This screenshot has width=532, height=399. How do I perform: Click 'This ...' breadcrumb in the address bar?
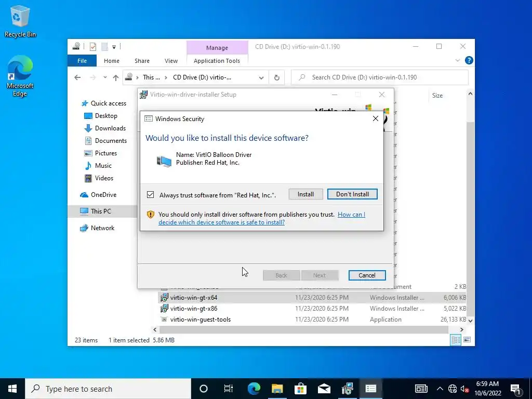point(151,77)
